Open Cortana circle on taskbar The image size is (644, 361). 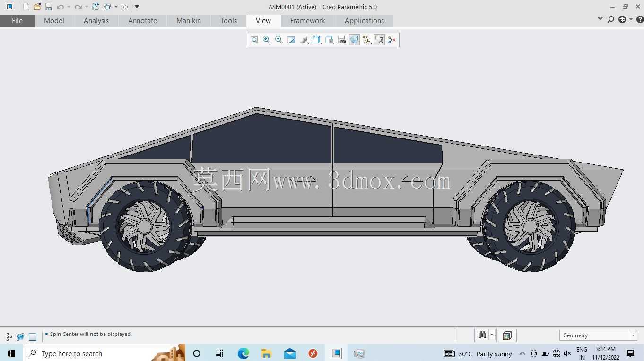tap(197, 353)
